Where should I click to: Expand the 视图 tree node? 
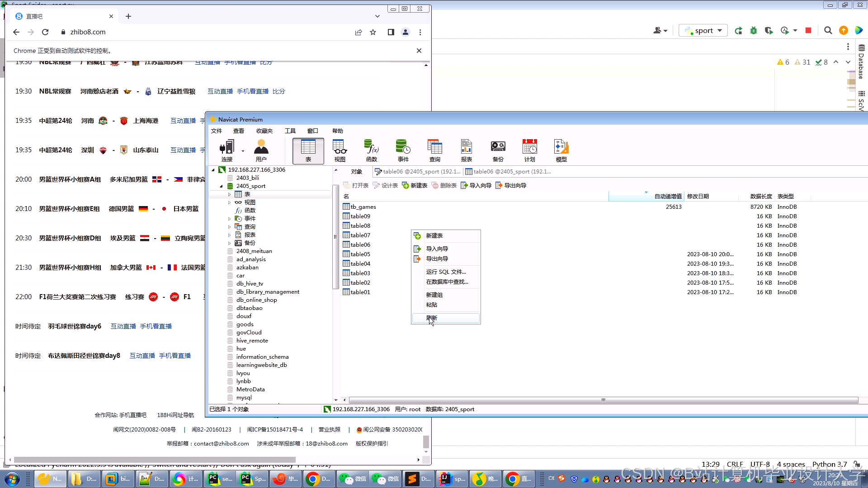pos(229,202)
